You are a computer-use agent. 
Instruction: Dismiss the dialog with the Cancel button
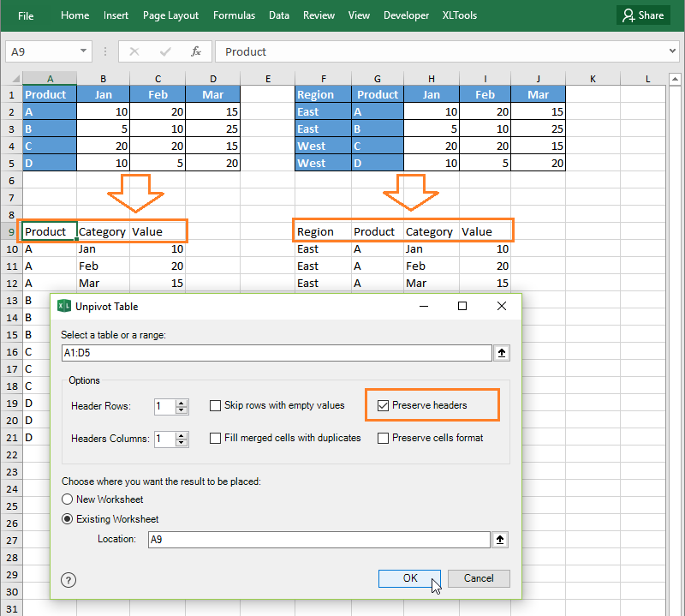coord(479,578)
